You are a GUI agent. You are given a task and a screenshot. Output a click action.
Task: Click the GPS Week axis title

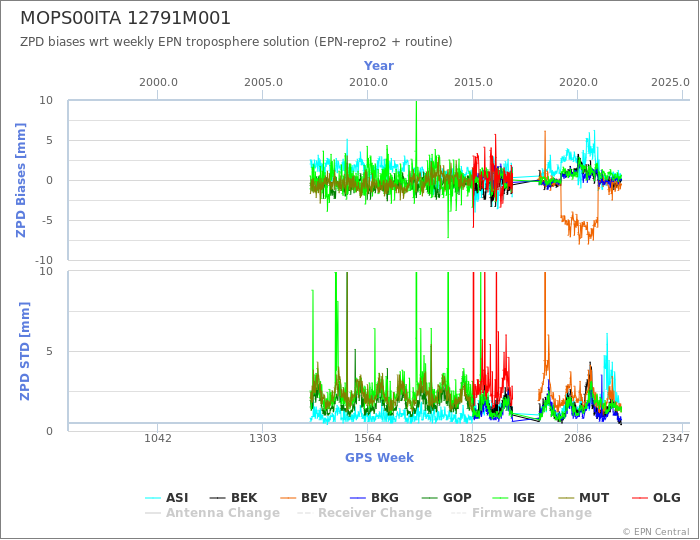(379, 457)
